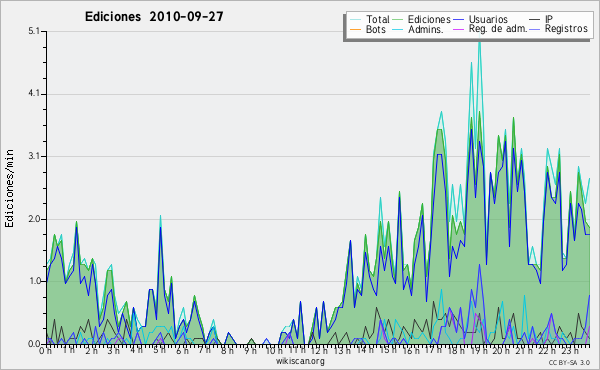Click the '9 h' x-axis label
The width and height of the screenshot is (600, 370).
pyautogui.click(x=251, y=350)
